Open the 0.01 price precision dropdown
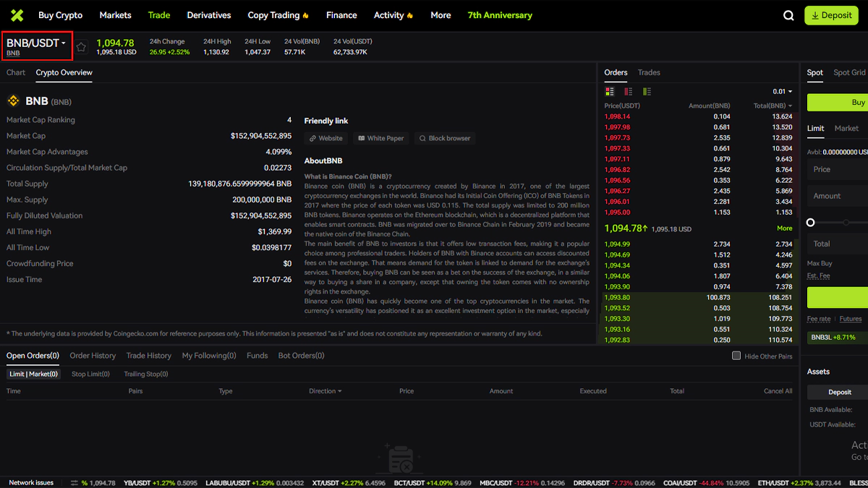 click(x=782, y=92)
